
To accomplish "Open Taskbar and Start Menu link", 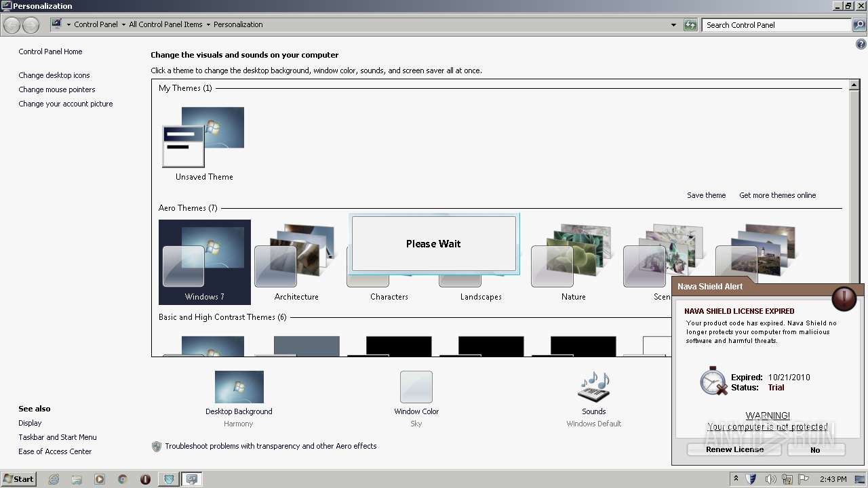I will tap(58, 438).
